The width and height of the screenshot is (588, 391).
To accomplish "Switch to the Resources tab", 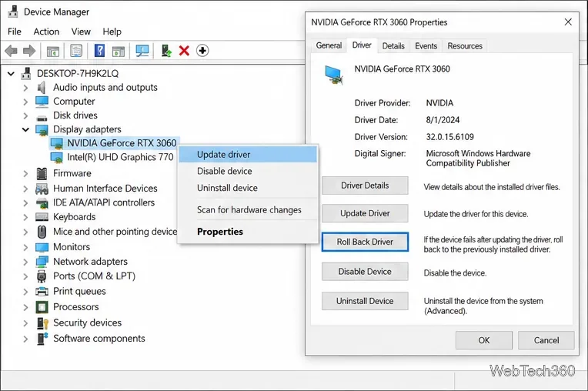I will [x=465, y=45].
